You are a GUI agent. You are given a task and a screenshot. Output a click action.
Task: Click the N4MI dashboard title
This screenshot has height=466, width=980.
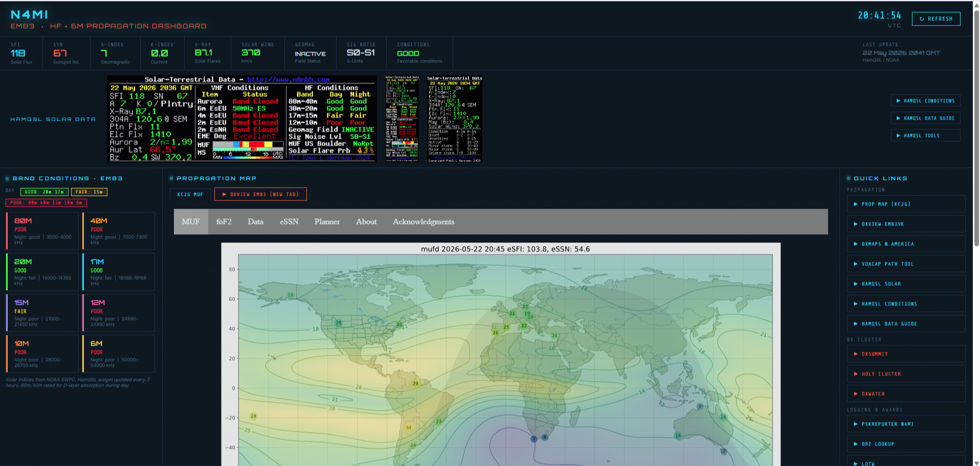coord(29,15)
